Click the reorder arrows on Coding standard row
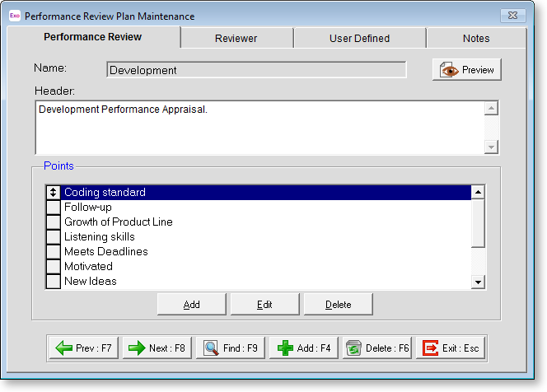The image size is (547, 392). pos(54,193)
